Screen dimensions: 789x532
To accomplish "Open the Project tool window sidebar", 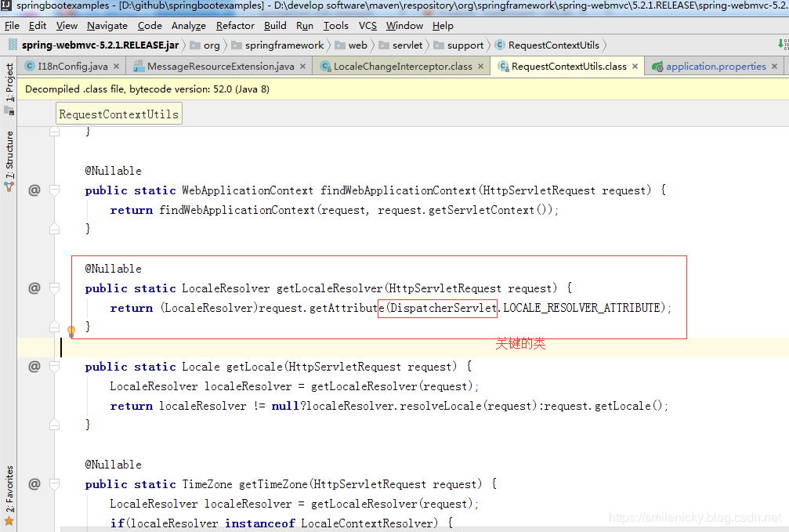I will click(9, 82).
